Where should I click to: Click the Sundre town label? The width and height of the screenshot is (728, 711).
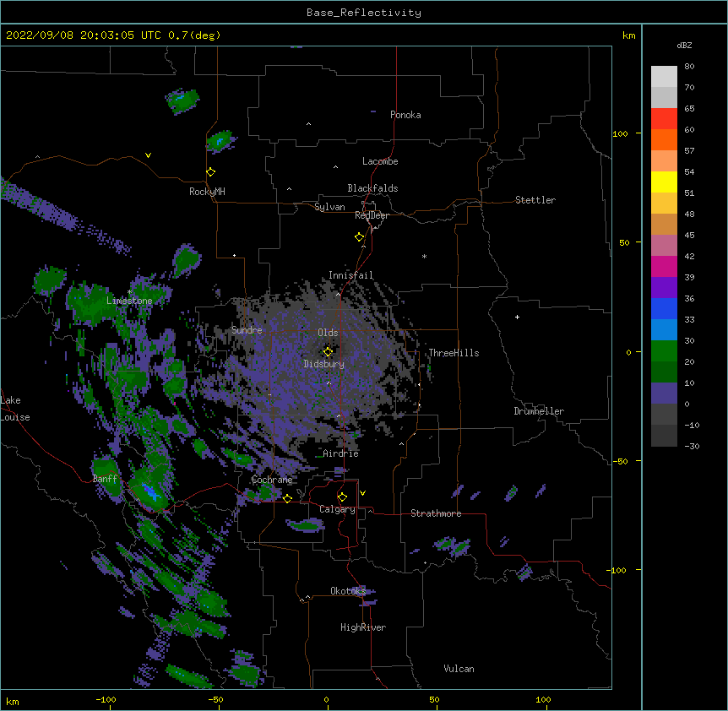click(247, 330)
